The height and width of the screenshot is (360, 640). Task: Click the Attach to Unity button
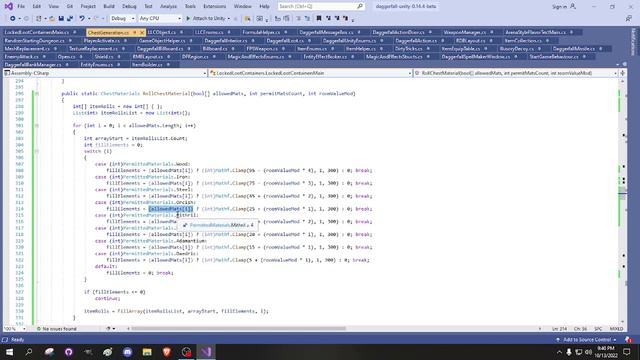pyautogui.click(x=205, y=18)
